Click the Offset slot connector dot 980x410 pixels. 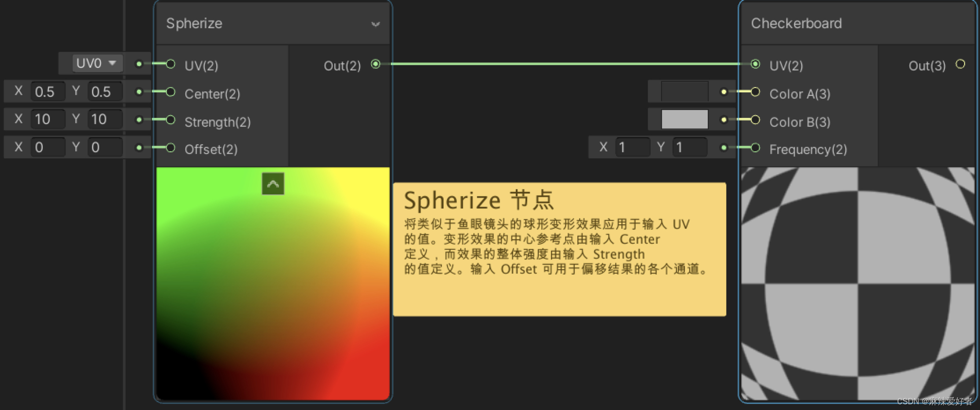(x=139, y=147)
